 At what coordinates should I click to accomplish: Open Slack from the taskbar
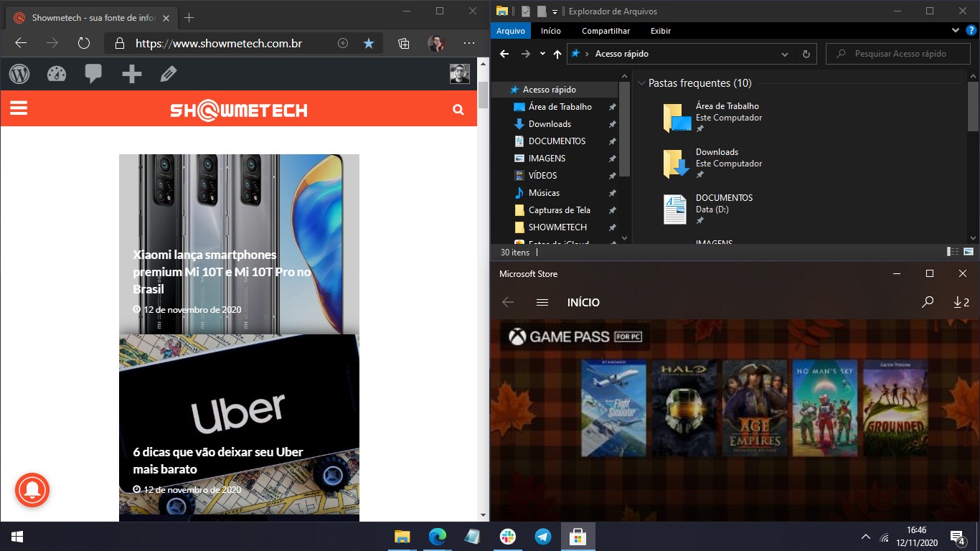(508, 537)
